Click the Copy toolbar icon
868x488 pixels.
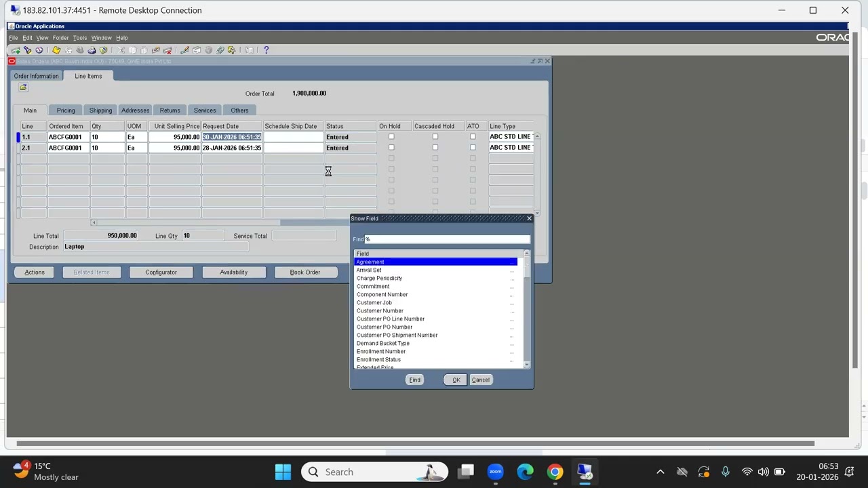pyautogui.click(x=132, y=50)
